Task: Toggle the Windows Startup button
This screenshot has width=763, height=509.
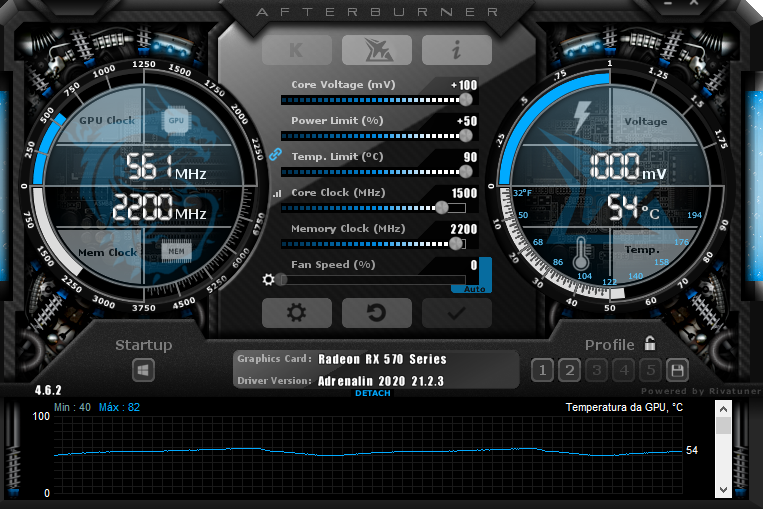Action: click(x=143, y=370)
